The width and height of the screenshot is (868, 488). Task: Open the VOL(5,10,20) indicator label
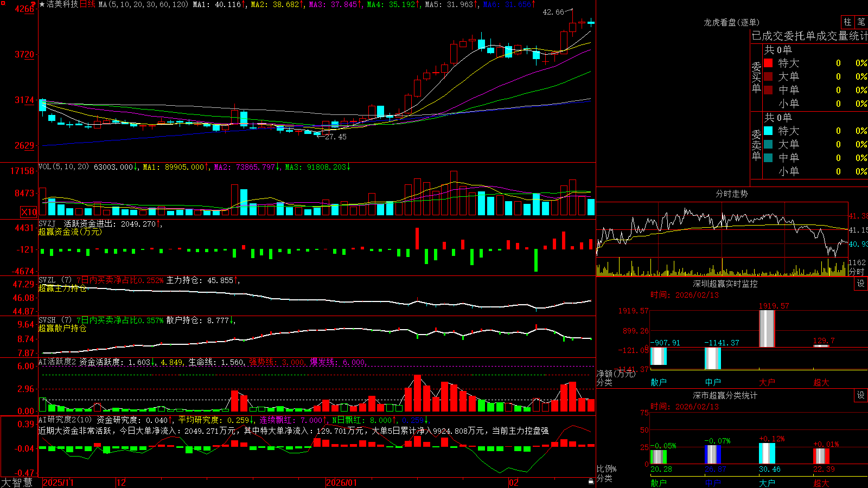[x=64, y=167]
